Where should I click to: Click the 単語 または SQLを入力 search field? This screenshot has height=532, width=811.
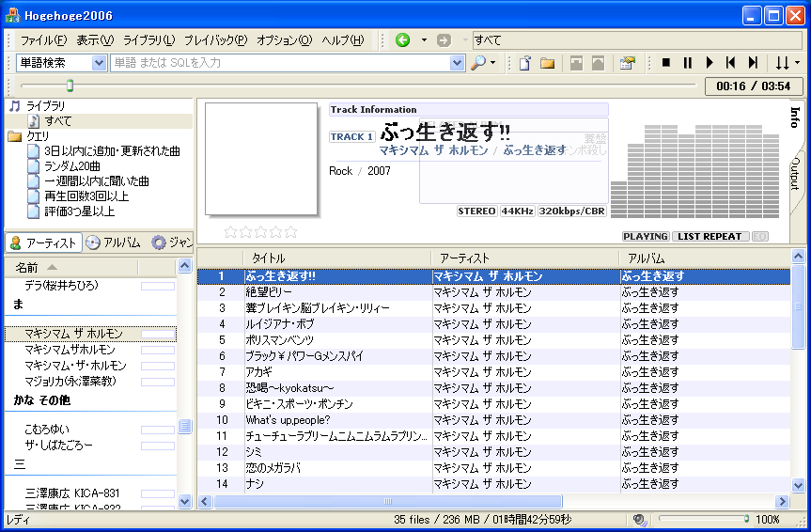pos(280,63)
